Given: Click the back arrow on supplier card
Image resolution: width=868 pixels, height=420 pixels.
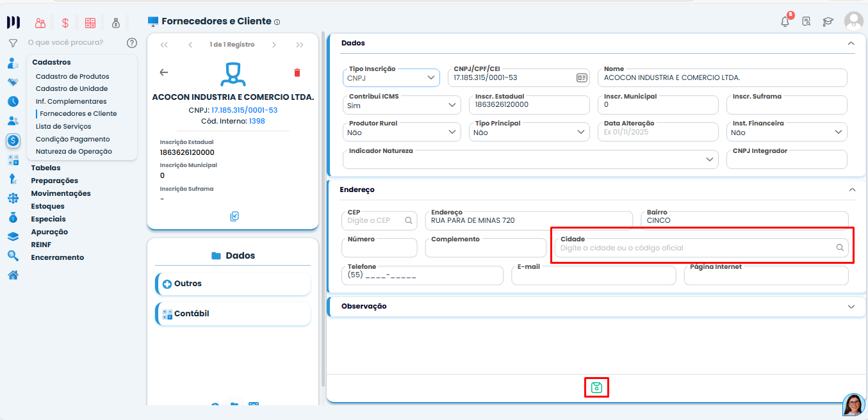Looking at the screenshot, I should pyautogui.click(x=164, y=72).
